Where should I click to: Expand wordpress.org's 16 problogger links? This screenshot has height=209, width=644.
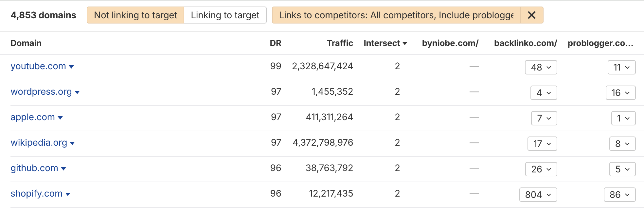pyautogui.click(x=620, y=93)
